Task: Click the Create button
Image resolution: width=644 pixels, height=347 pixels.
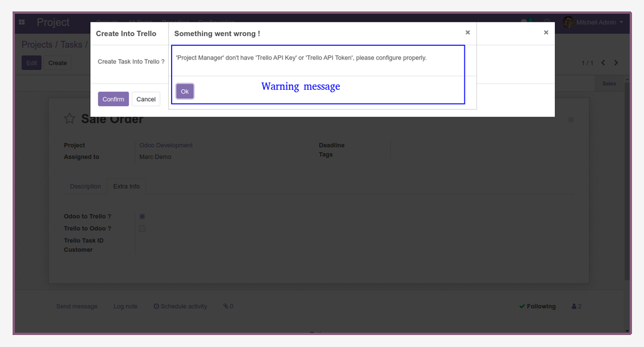Action: coord(58,63)
